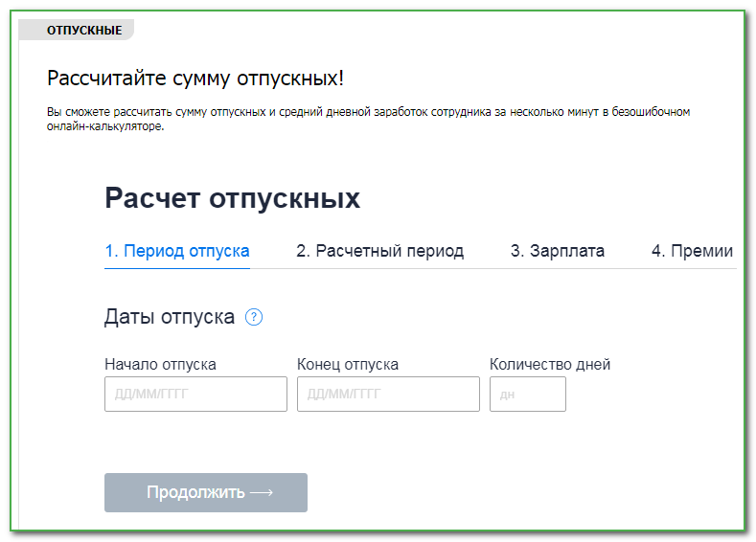Click the Начало отпуска label
Screen dimensions: 756x542
tap(160, 364)
